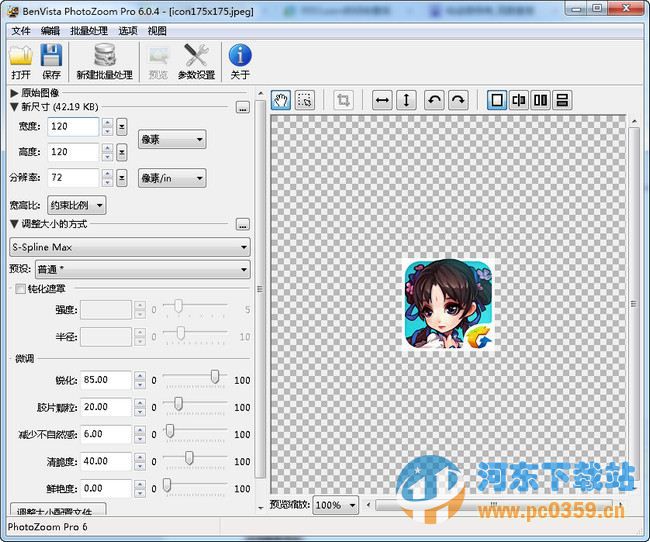This screenshot has width=650, height=542.
Task: Open 新尺寸 section options button
Action: tap(243, 107)
